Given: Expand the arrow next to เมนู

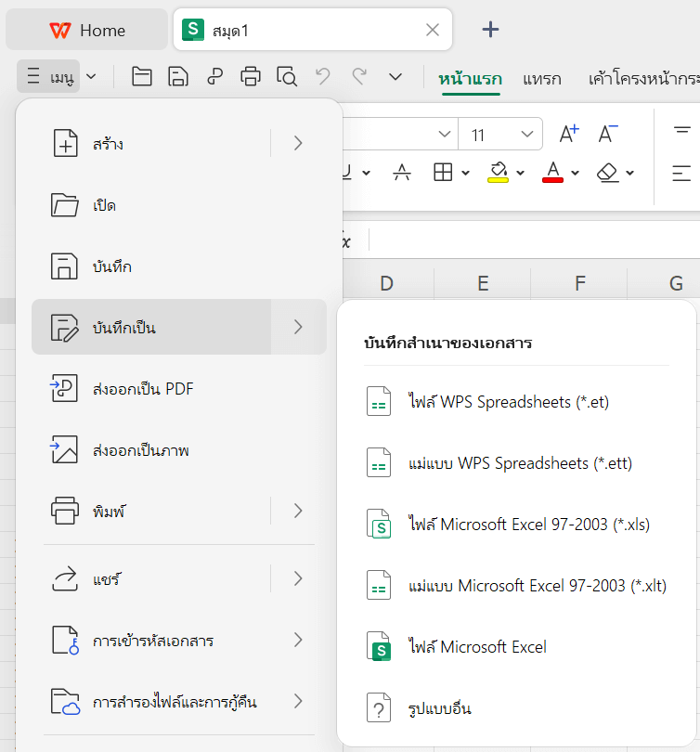Looking at the screenshot, I should [x=91, y=76].
